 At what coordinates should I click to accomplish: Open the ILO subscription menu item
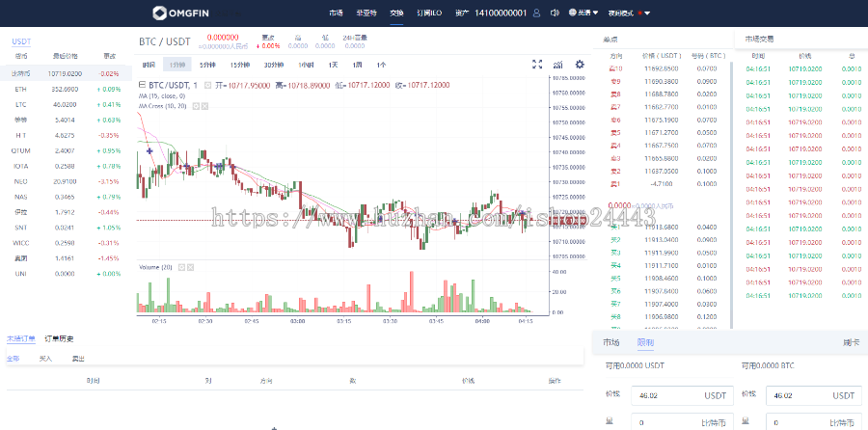coord(429,13)
